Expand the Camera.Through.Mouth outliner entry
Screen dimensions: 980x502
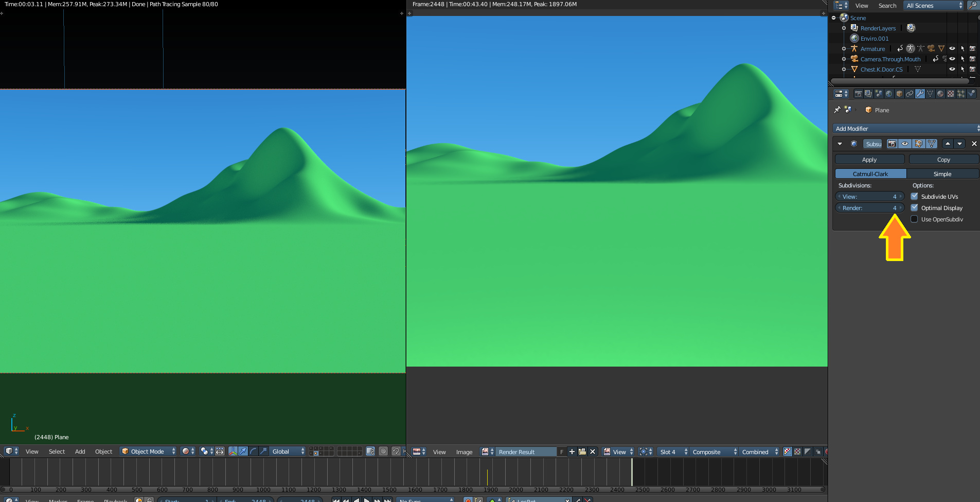coord(844,59)
